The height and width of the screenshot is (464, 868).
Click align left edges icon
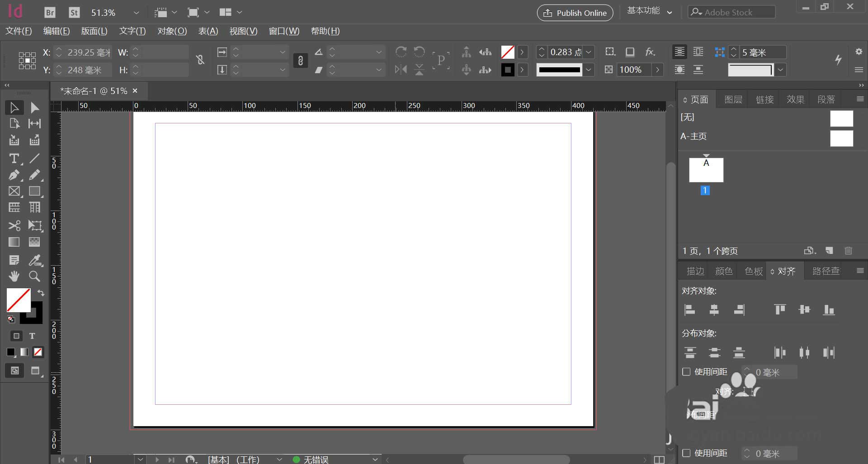coord(690,309)
